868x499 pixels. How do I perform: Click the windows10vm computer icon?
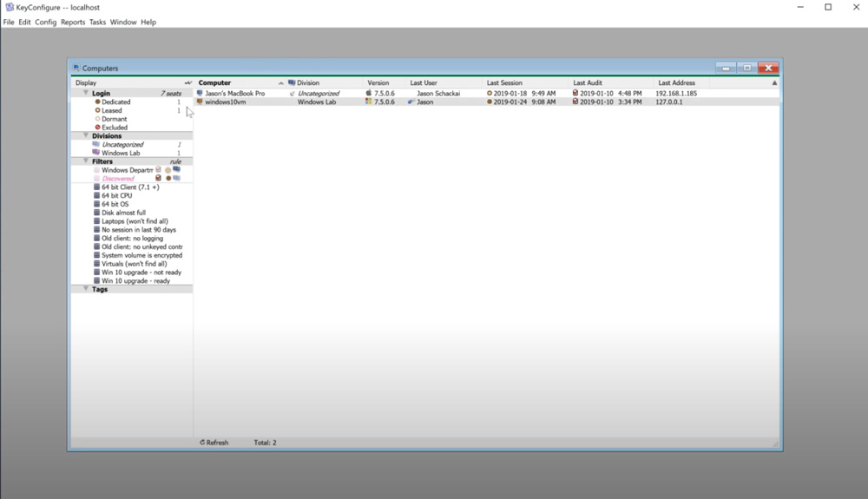(200, 102)
